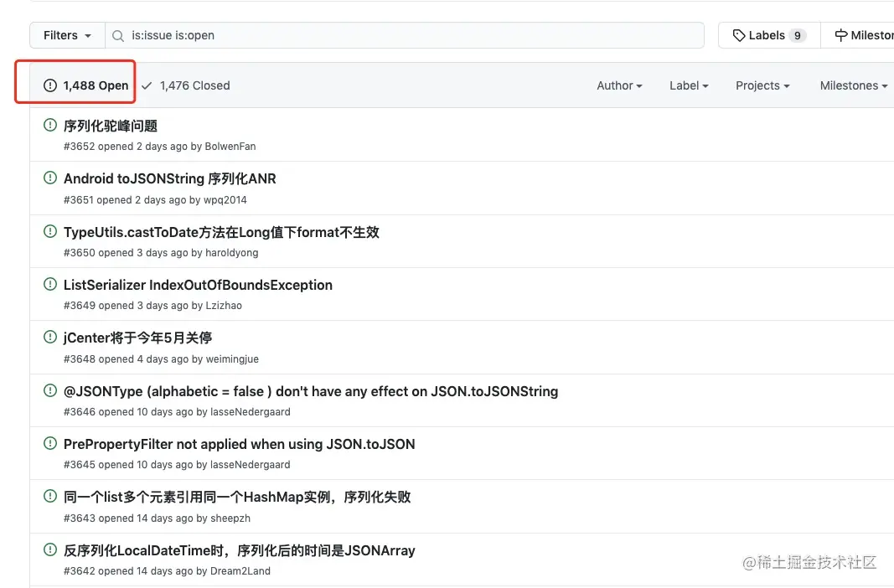Open author BolwenFan's issues
The height and width of the screenshot is (588, 894).
[x=230, y=147]
